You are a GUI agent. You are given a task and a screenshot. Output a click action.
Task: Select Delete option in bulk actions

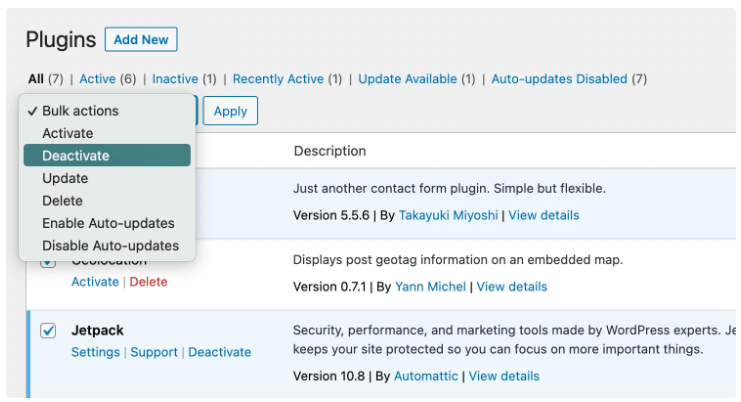pyautogui.click(x=63, y=200)
